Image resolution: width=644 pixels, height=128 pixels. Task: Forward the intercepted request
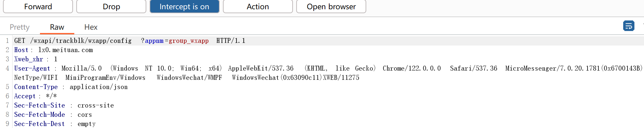38,7
